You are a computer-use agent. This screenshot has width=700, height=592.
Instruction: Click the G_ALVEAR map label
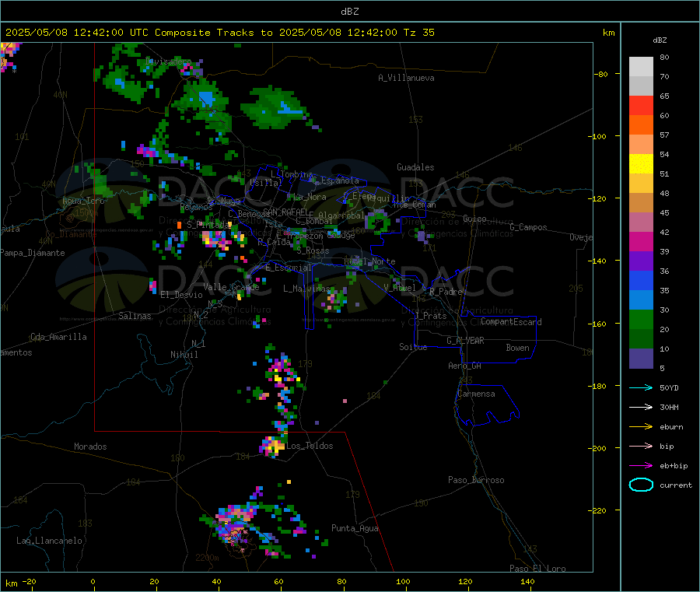(465, 340)
